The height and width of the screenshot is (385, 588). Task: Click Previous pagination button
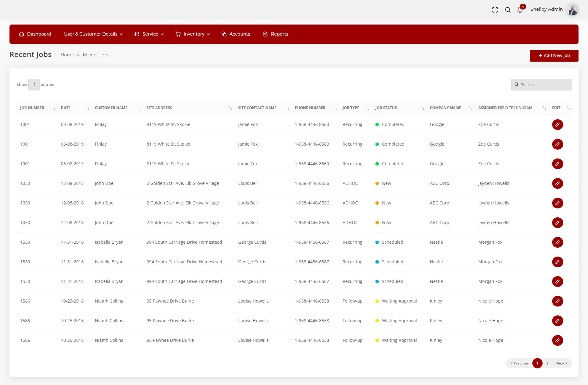520,363
